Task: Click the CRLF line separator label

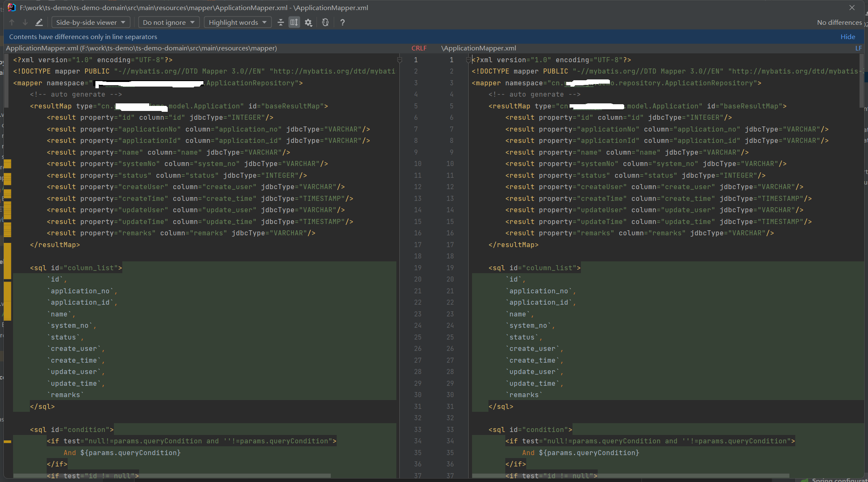Action: tap(419, 48)
